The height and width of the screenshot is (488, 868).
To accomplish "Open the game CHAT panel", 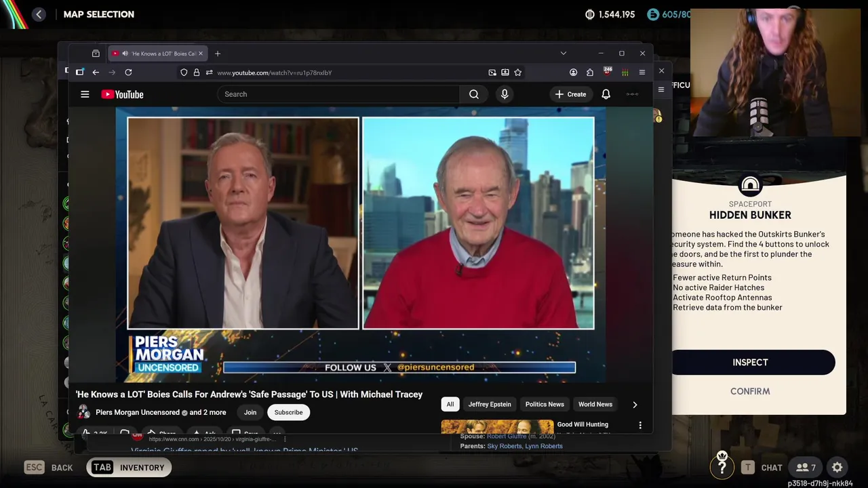I will tap(763, 467).
